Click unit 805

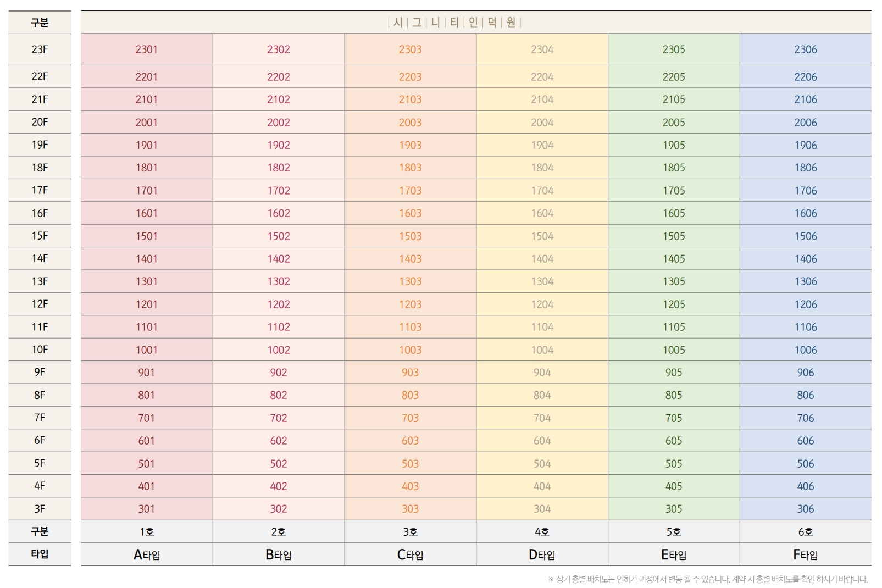pos(674,395)
